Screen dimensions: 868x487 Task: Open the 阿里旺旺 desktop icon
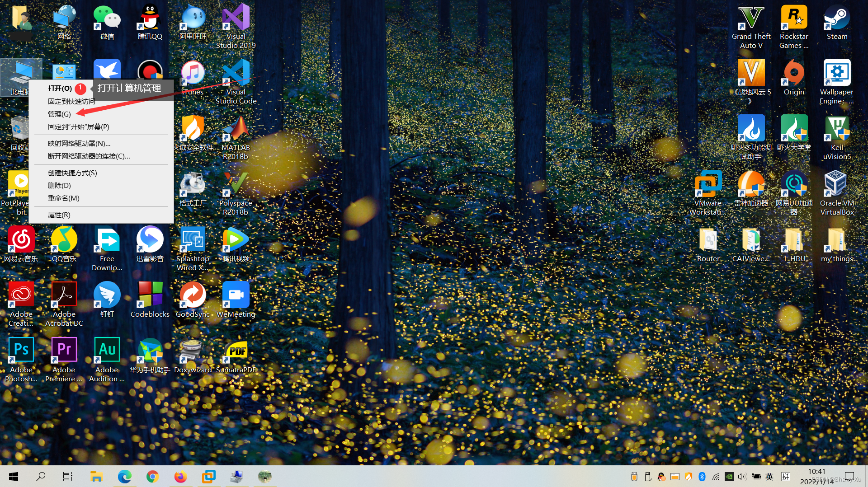(193, 22)
